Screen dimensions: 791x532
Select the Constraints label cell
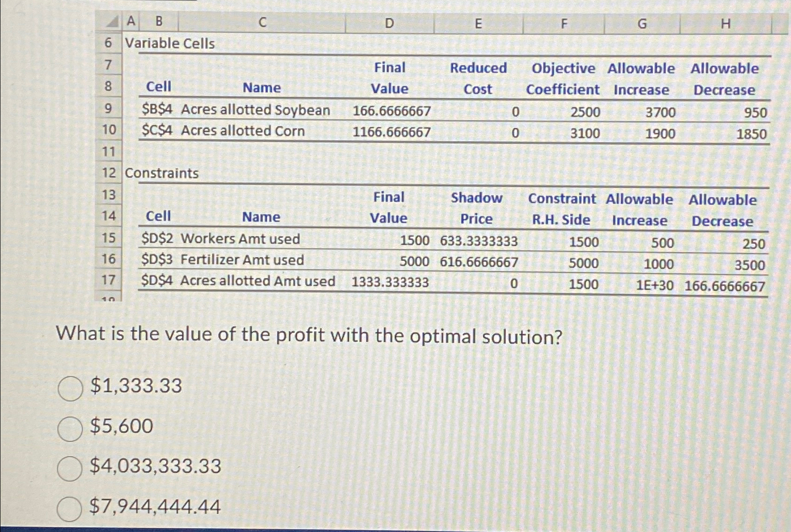[x=161, y=173]
